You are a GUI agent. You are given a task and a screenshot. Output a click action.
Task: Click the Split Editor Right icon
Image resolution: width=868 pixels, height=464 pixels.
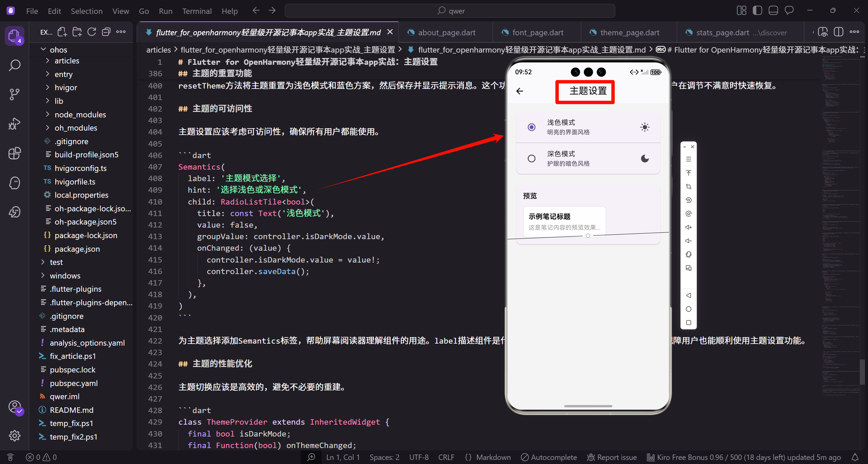click(838, 32)
